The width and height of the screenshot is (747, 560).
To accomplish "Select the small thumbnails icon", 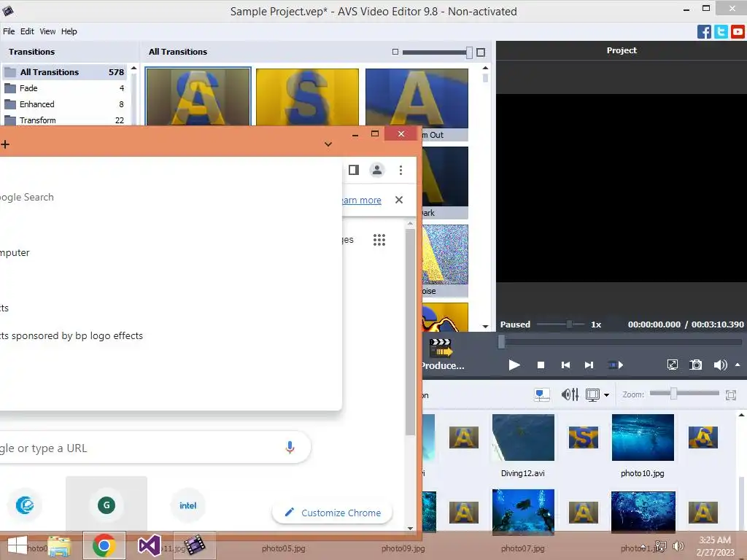I will pos(395,52).
